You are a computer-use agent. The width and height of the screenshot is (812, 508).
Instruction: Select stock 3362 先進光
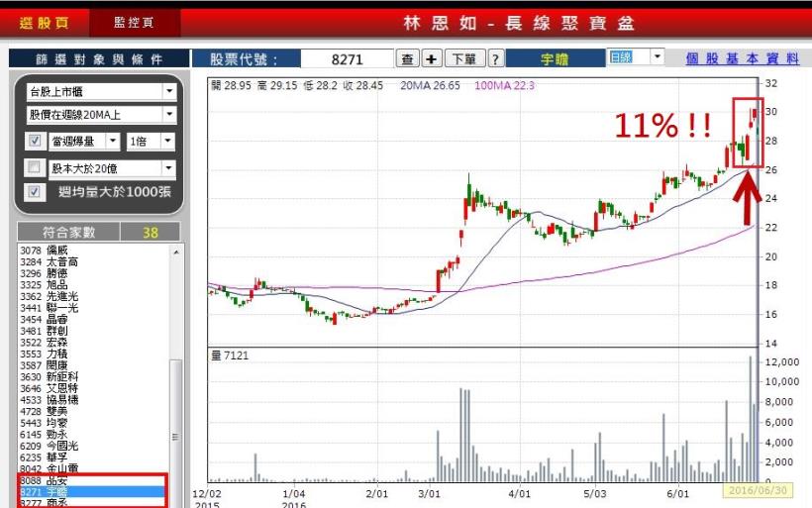tap(50, 296)
